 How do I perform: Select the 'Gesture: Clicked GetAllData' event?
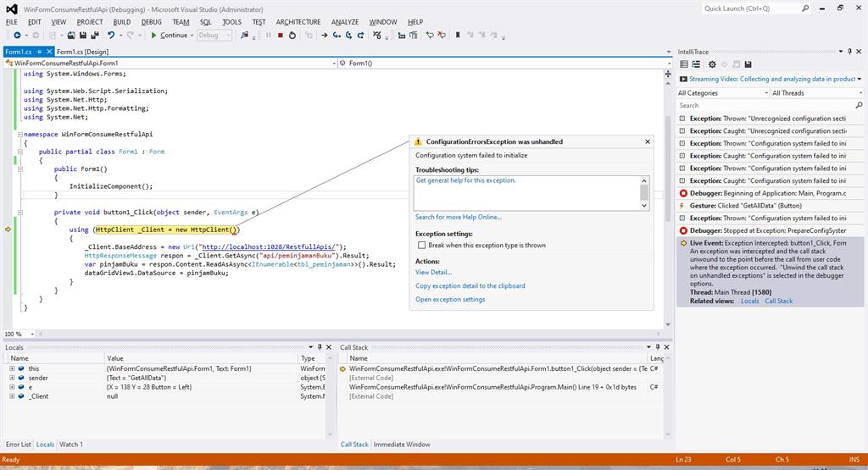pos(770,206)
